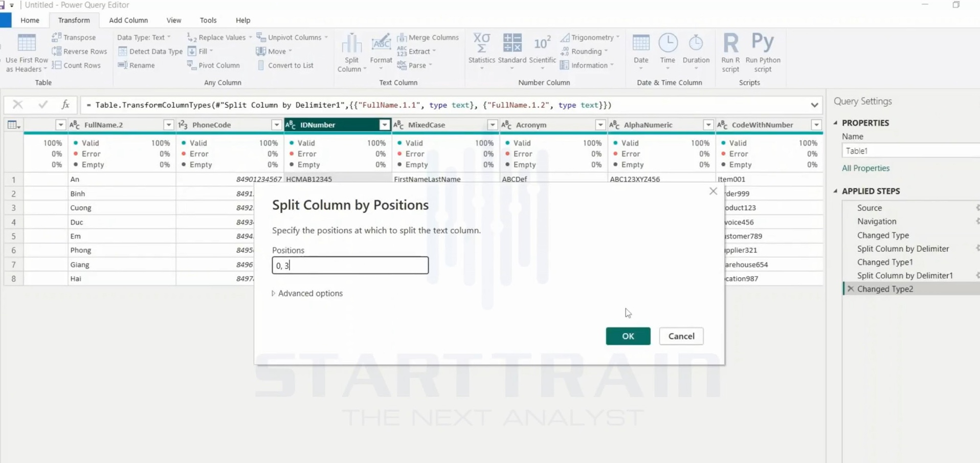The width and height of the screenshot is (980, 463).
Task: Select Count Rows
Action: click(x=77, y=65)
